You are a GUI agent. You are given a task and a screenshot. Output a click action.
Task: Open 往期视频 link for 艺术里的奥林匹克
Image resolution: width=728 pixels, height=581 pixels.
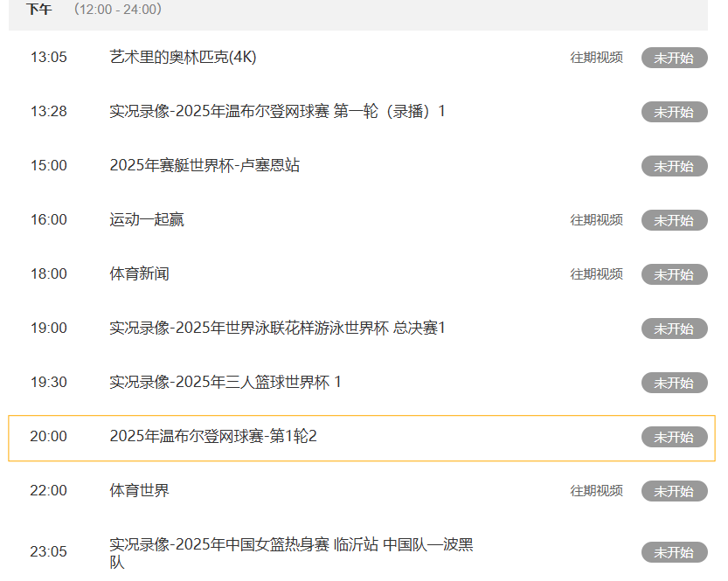coord(597,58)
